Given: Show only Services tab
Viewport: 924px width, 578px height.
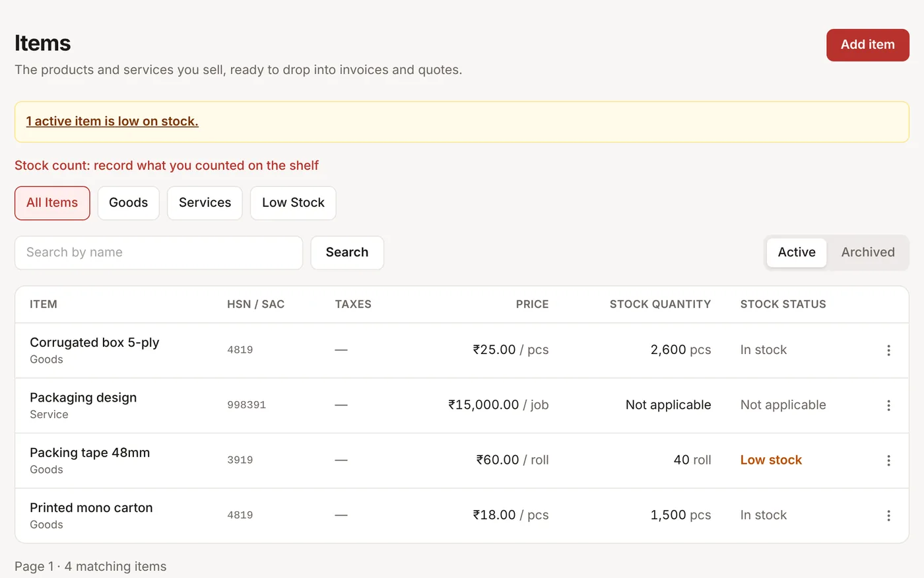Looking at the screenshot, I should click(x=205, y=203).
